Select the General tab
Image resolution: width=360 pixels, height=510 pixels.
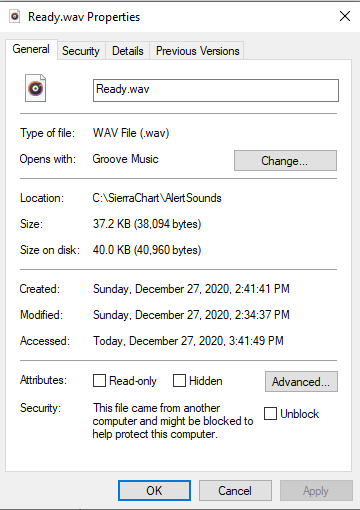(x=31, y=49)
